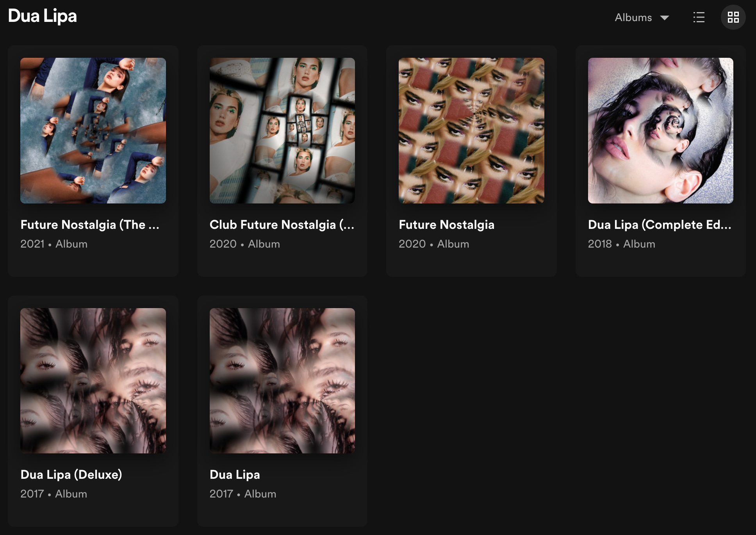The width and height of the screenshot is (756, 535).
Task: Switch to grid view layout
Action: pyautogui.click(x=733, y=17)
